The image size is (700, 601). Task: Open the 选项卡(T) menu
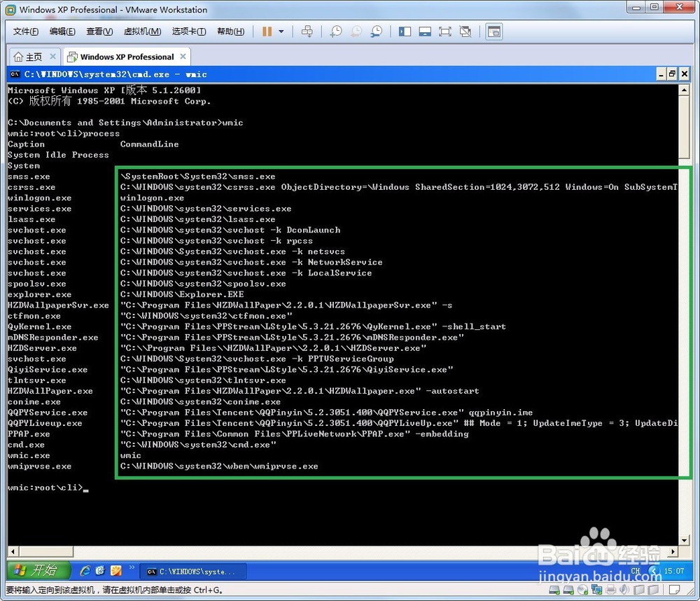[189, 32]
